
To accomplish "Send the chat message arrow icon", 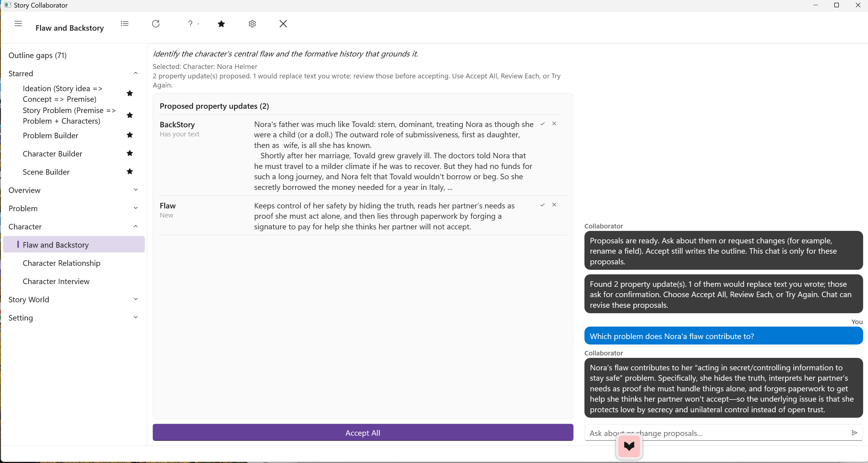I will (855, 433).
